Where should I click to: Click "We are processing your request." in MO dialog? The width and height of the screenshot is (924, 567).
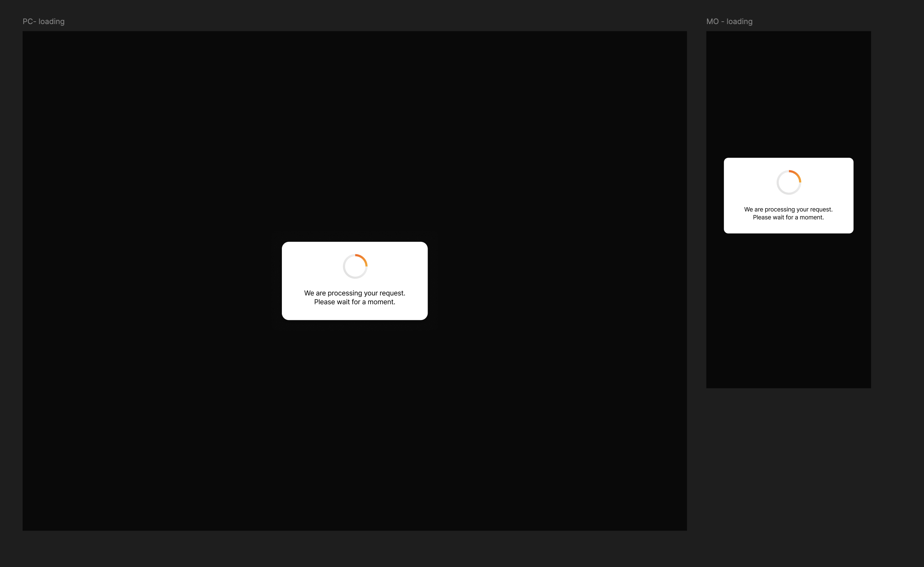(788, 210)
